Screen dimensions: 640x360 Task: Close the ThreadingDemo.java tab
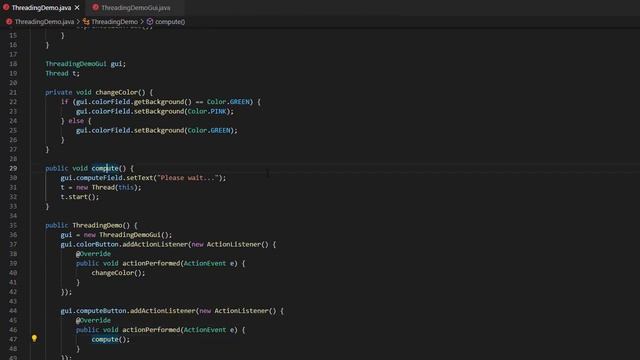click(77, 8)
